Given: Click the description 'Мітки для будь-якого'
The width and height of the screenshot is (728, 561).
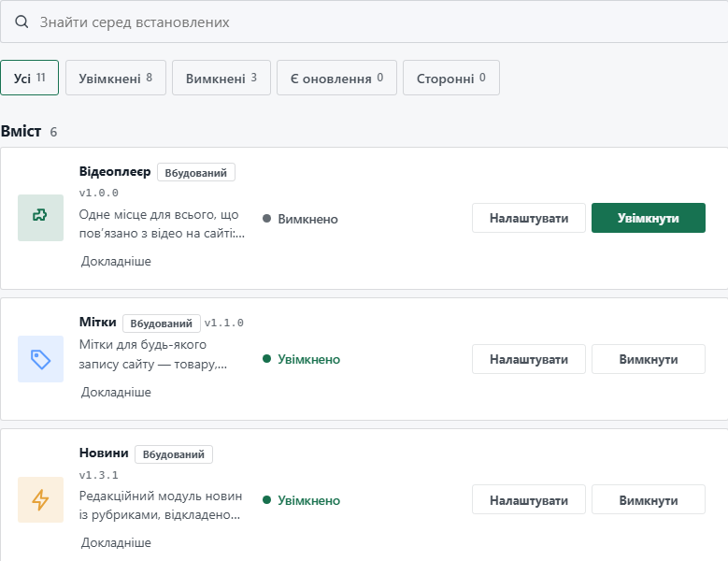Looking at the screenshot, I should click(x=143, y=345).
